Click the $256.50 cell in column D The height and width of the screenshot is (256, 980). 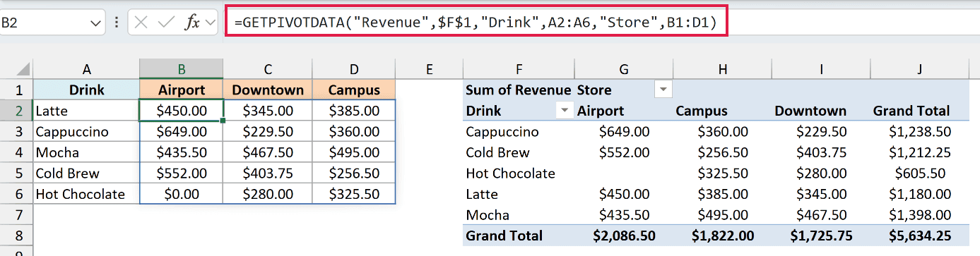point(354,173)
